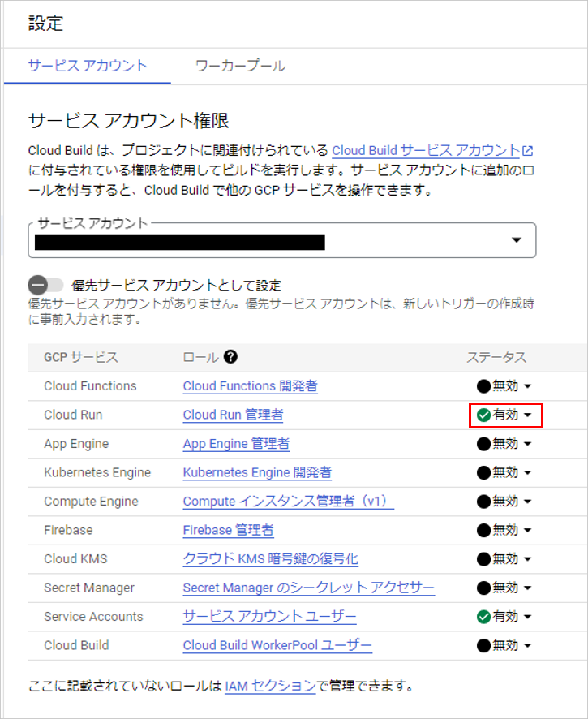Viewport: 588px width, 719px height.
Task: Click the ステータス column header
Action: pyautogui.click(x=496, y=357)
